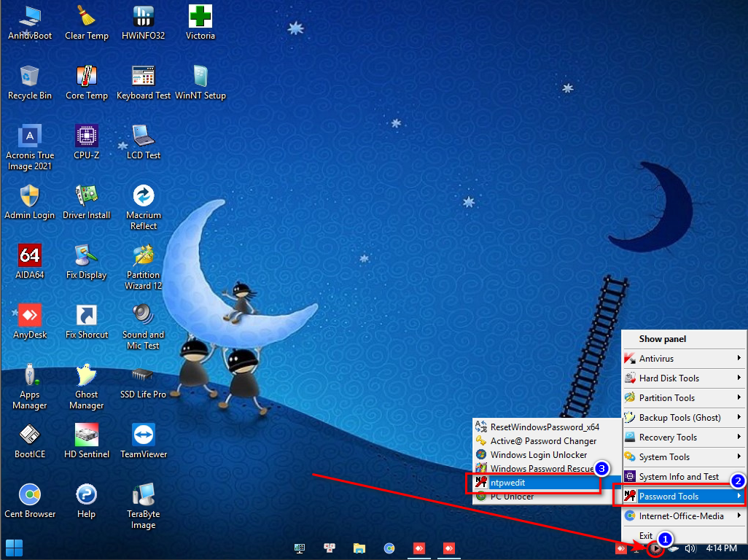The width and height of the screenshot is (748, 560).
Task: Open the Recycle Bin
Action: (30, 82)
